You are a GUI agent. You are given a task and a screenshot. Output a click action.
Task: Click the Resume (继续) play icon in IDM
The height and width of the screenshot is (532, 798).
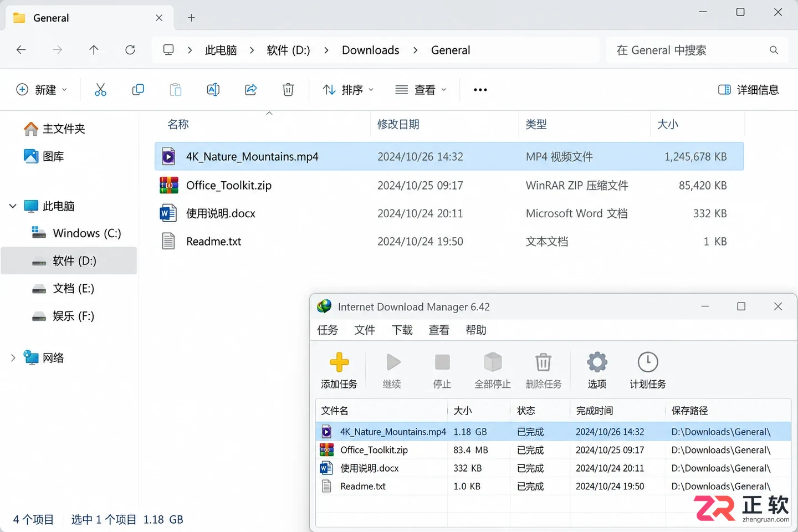tap(393, 362)
